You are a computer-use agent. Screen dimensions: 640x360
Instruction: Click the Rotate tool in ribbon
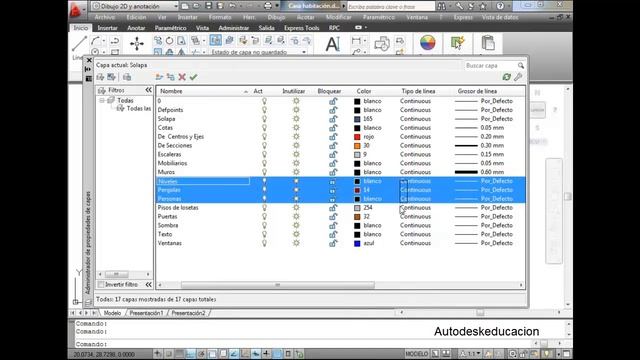click(169, 40)
